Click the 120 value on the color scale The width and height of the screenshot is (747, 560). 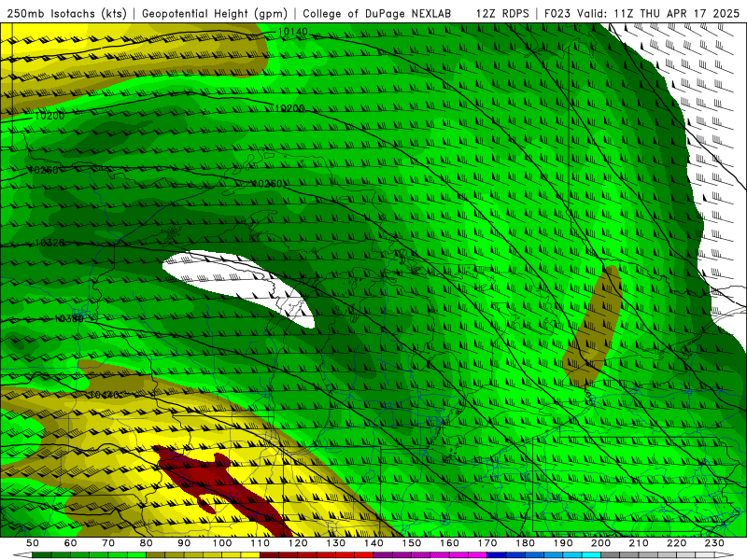tap(298, 543)
